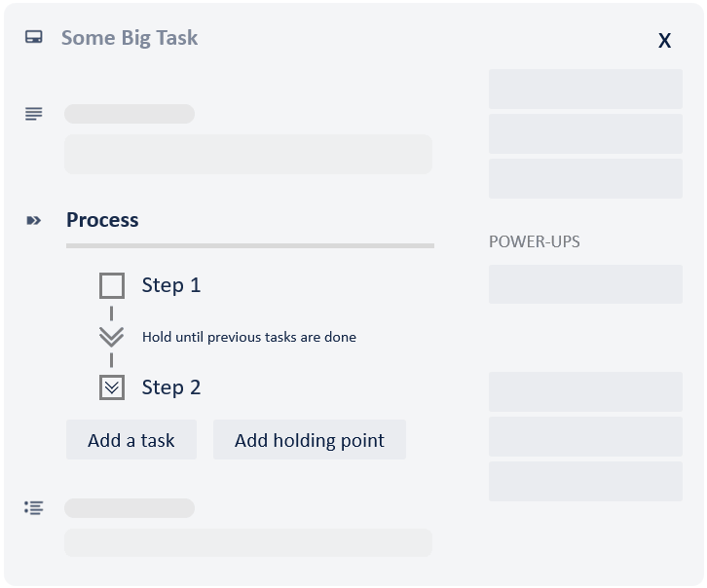707x588 pixels.
Task: Click the double-chevron holding point icon
Action: click(112, 337)
